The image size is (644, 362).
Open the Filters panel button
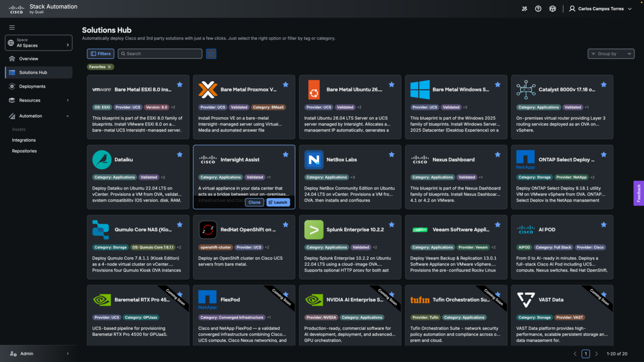click(100, 54)
